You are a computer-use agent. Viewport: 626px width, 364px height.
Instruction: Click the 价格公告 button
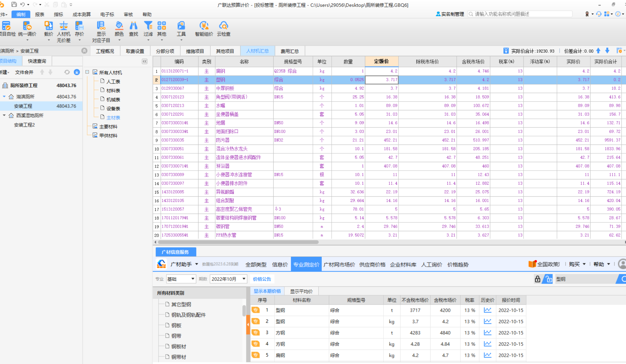click(x=262, y=279)
